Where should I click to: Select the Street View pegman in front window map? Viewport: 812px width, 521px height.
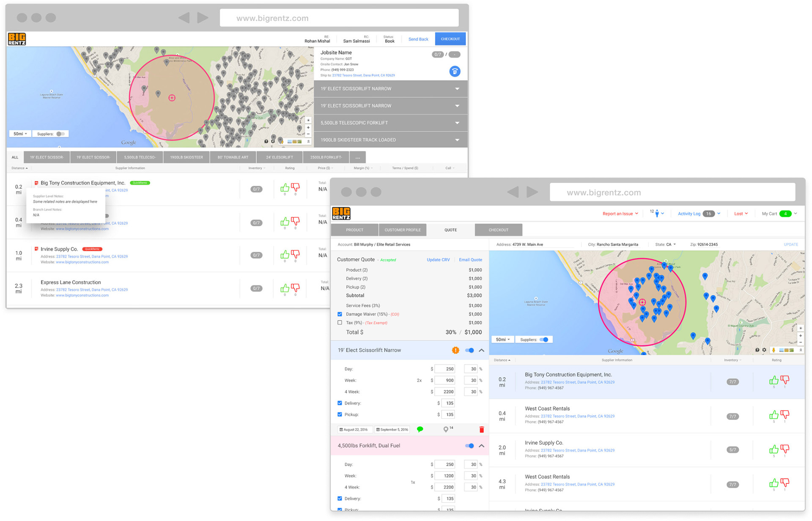[x=774, y=350]
